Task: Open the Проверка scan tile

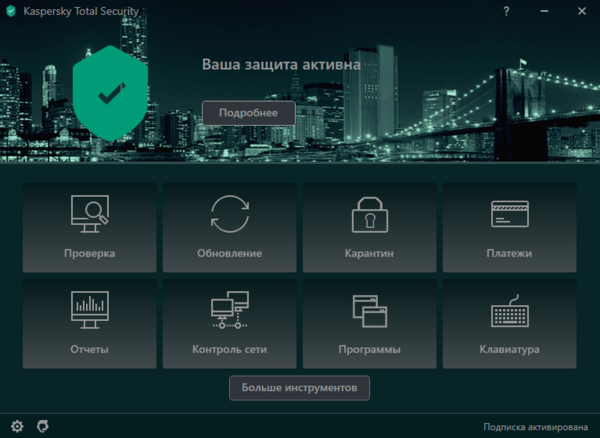Action: coord(90,228)
